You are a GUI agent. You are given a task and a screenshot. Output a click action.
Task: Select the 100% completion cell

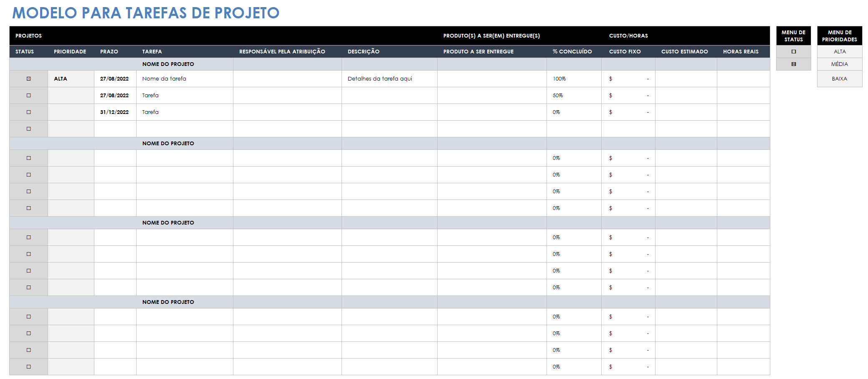[574, 78]
